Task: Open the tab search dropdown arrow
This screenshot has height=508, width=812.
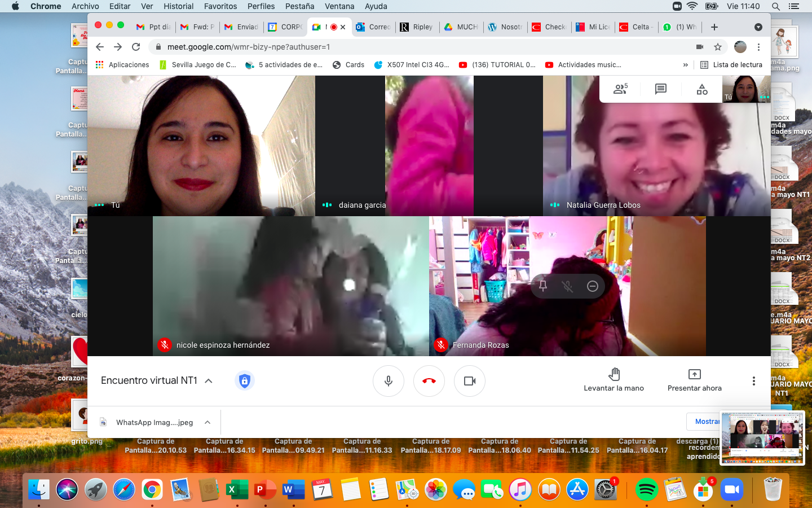Action: tap(758, 27)
